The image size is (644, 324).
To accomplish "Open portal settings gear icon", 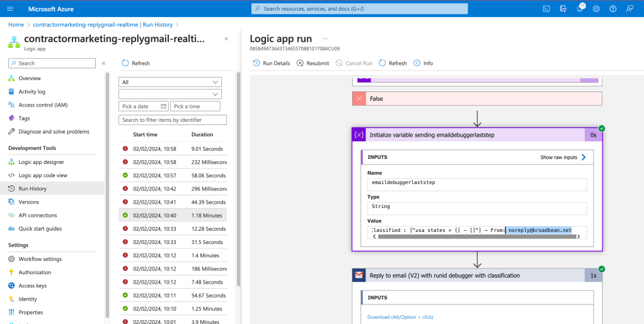I will tap(596, 9).
